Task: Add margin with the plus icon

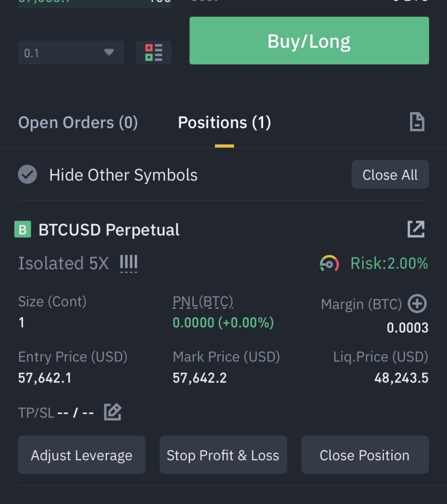Action: tap(417, 303)
